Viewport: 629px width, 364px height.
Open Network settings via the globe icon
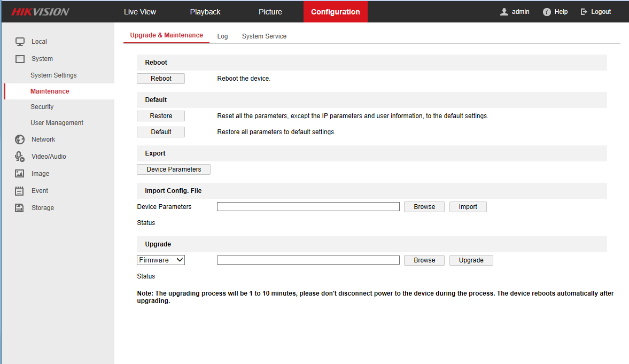point(20,139)
